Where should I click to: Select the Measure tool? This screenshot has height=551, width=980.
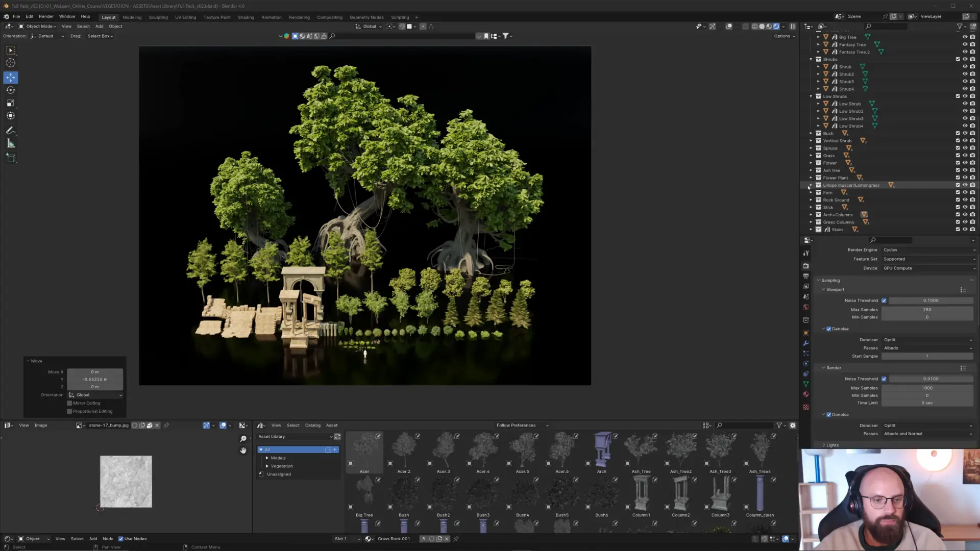pyautogui.click(x=11, y=144)
